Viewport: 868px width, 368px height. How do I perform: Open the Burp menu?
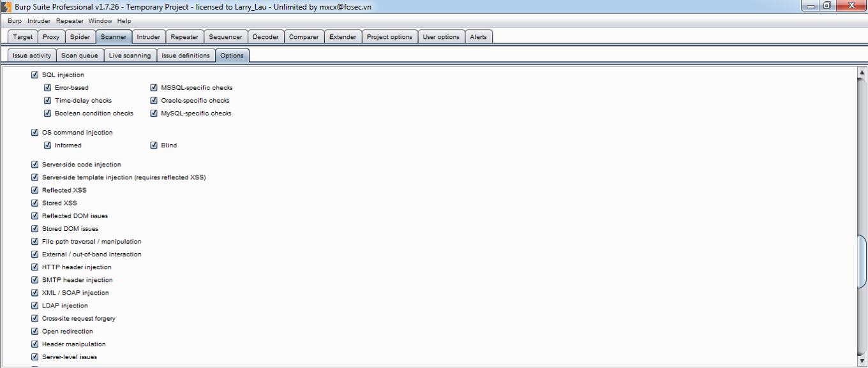coord(15,21)
